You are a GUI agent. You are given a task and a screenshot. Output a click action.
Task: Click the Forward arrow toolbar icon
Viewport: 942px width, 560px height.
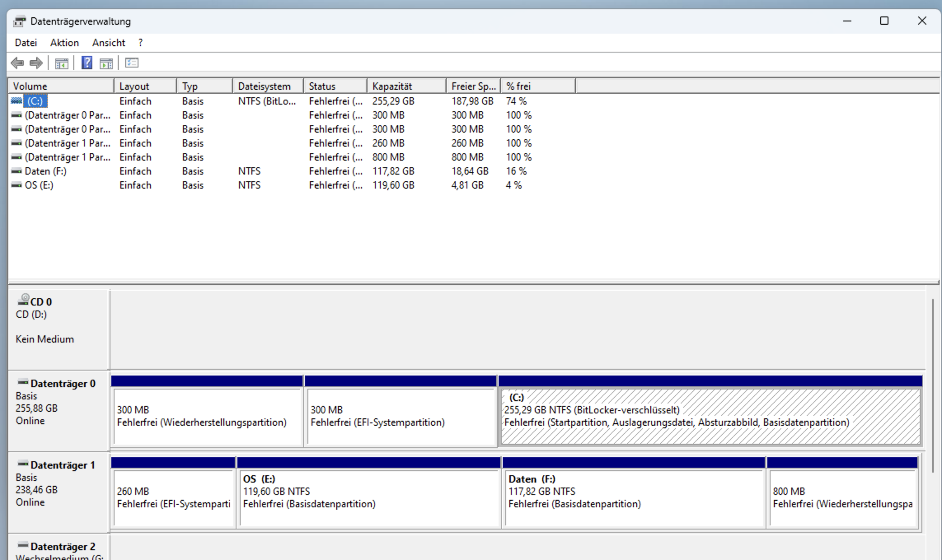36,63
